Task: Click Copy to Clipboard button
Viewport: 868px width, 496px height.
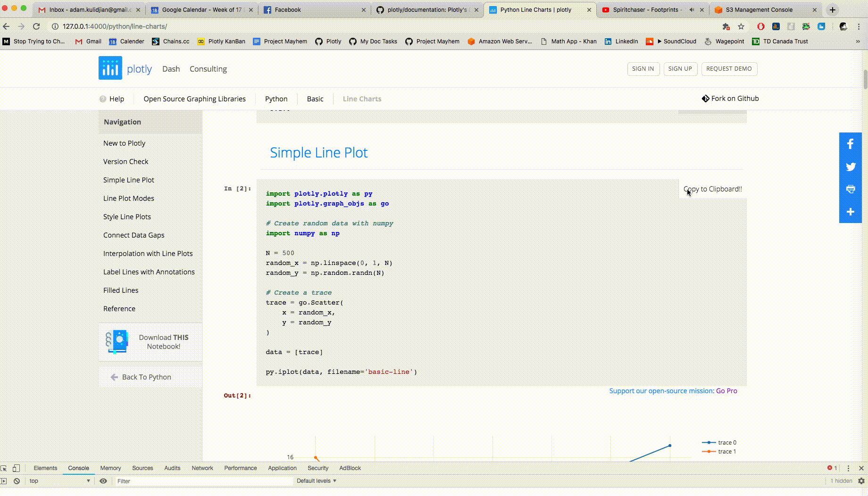Action: click(x=712, y=189)
